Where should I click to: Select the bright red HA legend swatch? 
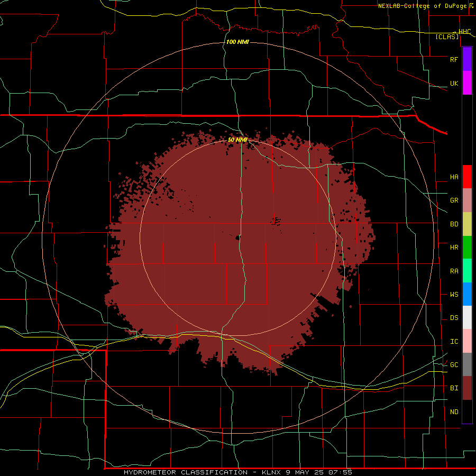coord(467,177)
